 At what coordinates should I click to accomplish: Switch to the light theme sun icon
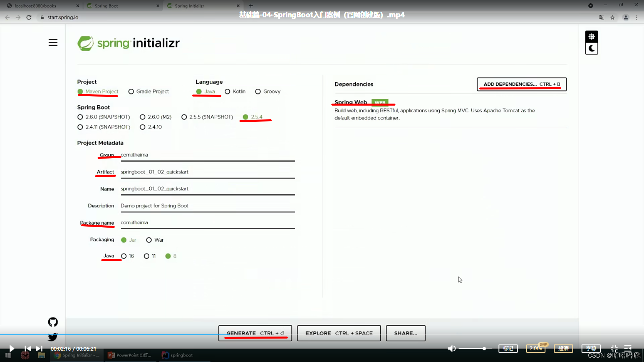[x=592, y=36]
